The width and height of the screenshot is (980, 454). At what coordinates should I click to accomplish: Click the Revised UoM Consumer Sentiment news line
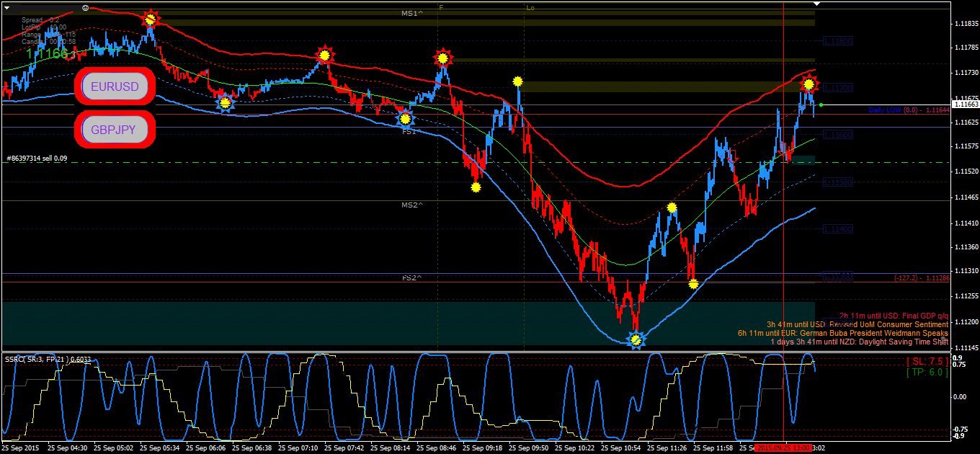click(x=857, y=324)
